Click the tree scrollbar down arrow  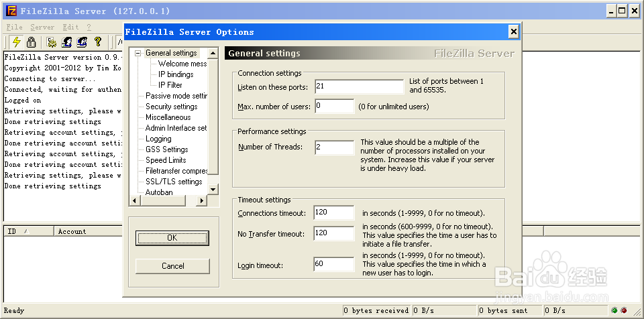(x=213, y=189)
